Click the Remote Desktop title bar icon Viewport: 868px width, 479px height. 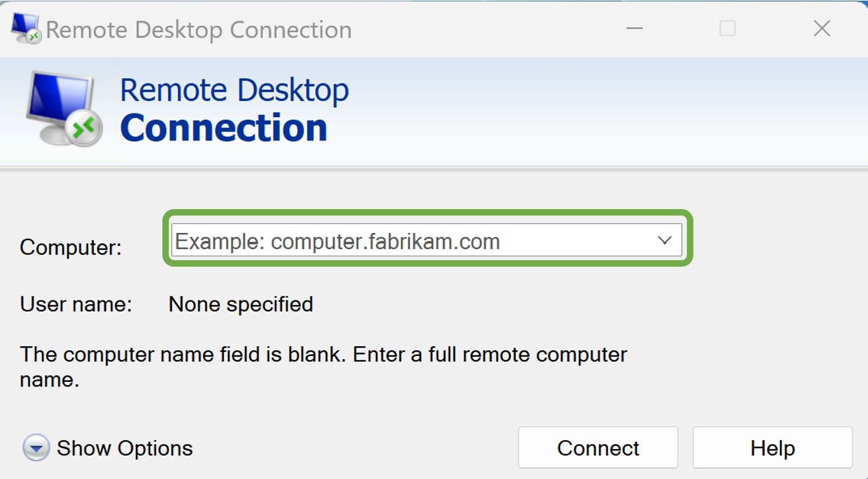point(26,28)
